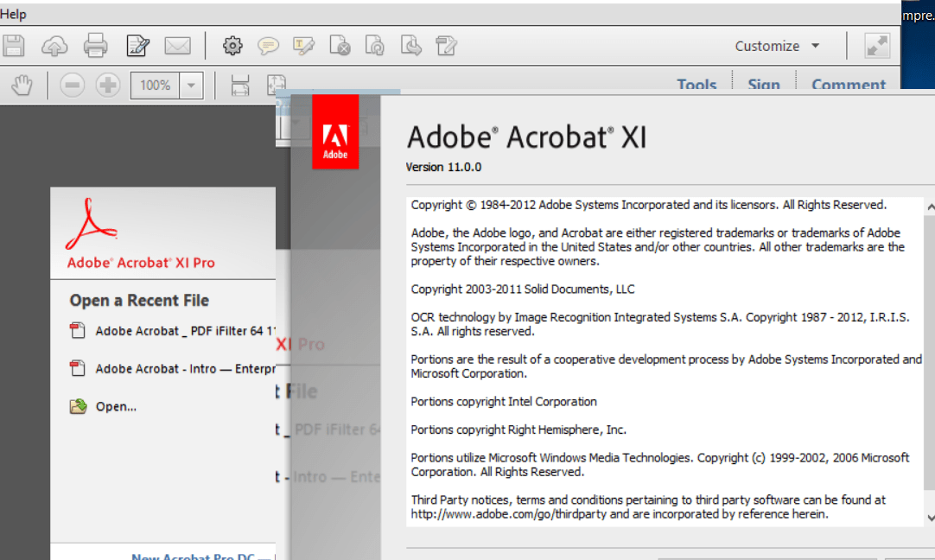Click the Fit Width icon
The height and width of the screenshot is (560, 935).
[239, 85]
